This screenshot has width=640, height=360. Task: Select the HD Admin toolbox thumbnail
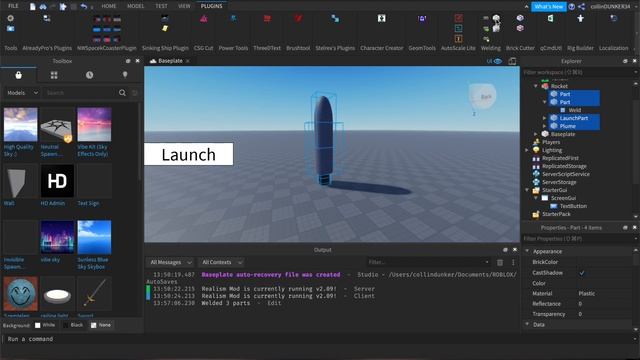pos(57,181)
